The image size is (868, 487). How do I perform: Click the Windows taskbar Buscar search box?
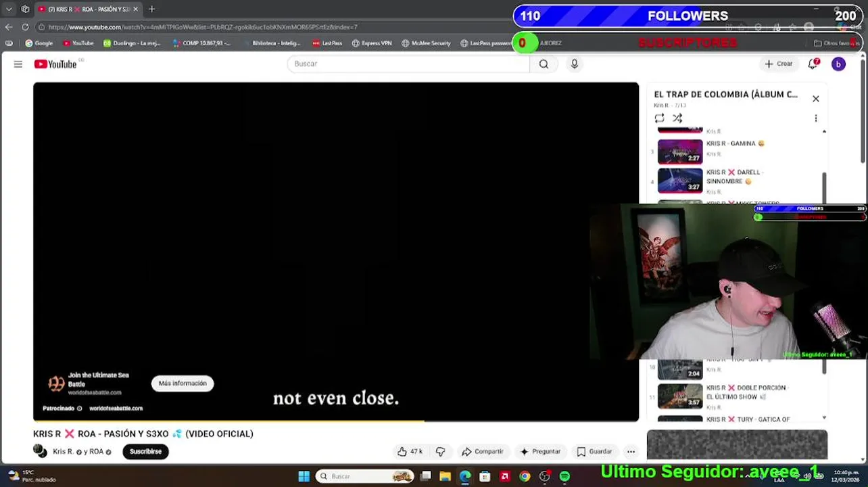click(365, 476)
